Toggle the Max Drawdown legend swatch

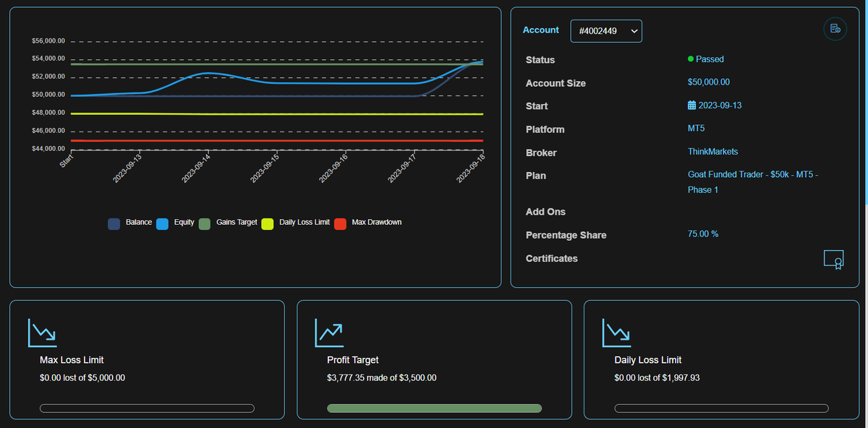click(x=340, y=223)
